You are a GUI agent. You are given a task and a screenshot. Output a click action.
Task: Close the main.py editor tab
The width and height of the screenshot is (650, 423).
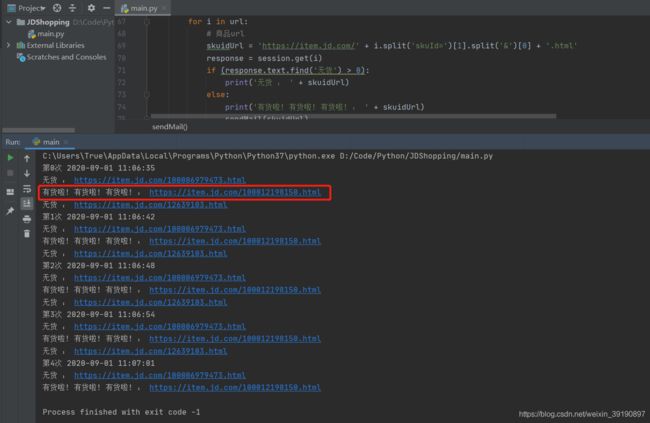[164, 8]
